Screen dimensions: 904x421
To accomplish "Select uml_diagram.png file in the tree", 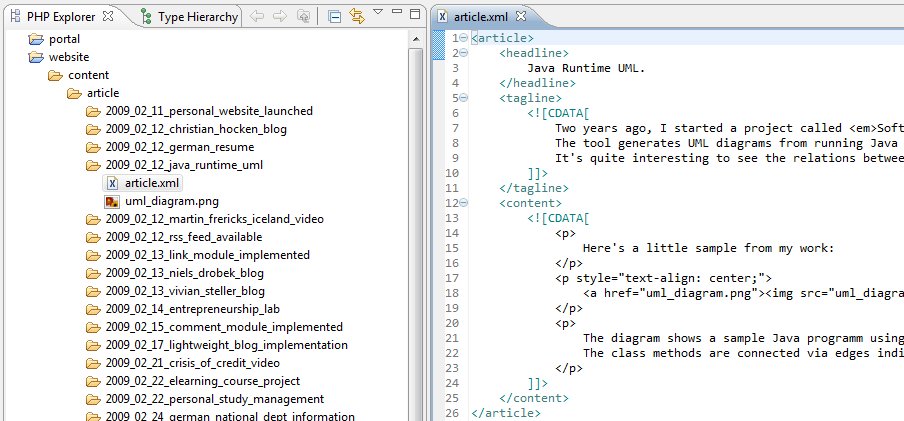I will (x=172, y=201).
